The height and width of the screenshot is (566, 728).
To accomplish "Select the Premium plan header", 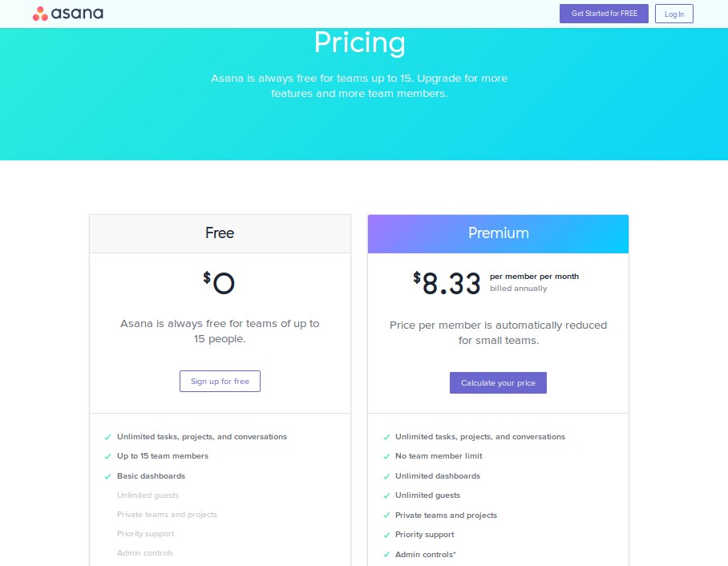I will click(498, 233).
